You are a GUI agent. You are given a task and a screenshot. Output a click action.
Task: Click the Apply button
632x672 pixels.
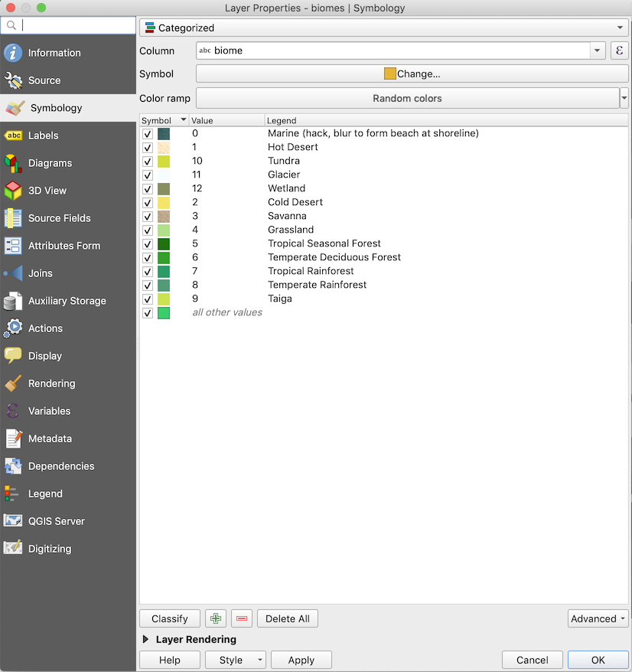tap(301, 660)
